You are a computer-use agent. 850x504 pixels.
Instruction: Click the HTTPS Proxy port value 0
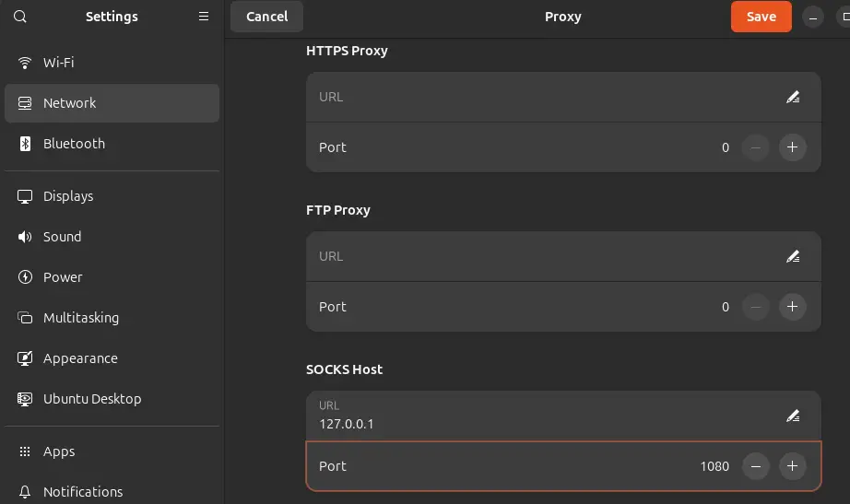tap(726, 147)
